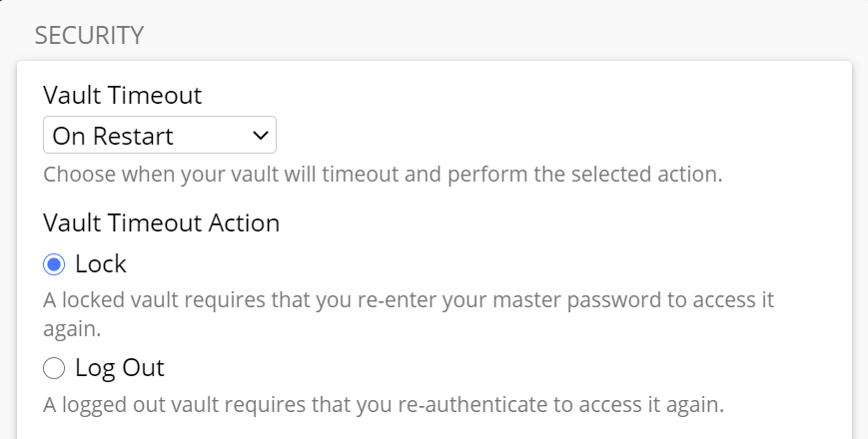Select the Lock radio button

tap(54, 264)
